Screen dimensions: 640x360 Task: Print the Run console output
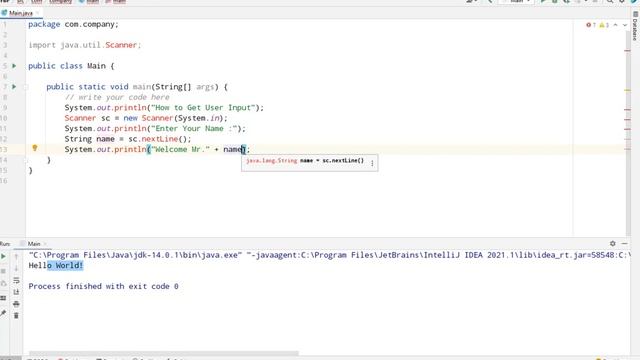pos(16,304)
